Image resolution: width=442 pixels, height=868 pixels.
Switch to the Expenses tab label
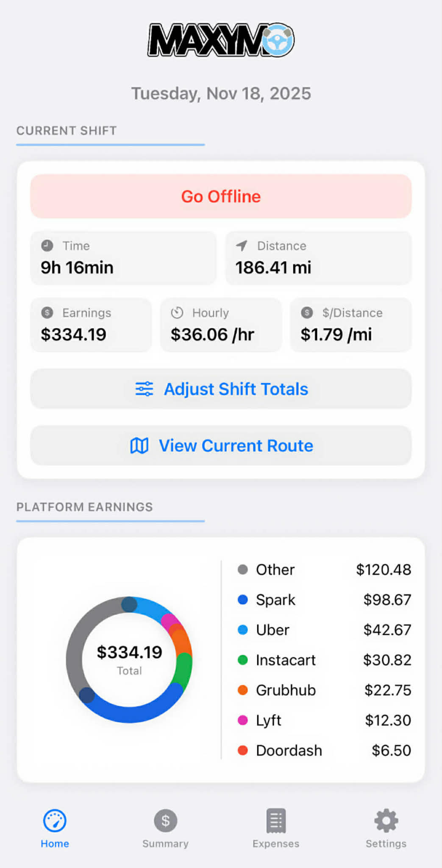coord(276,844)
